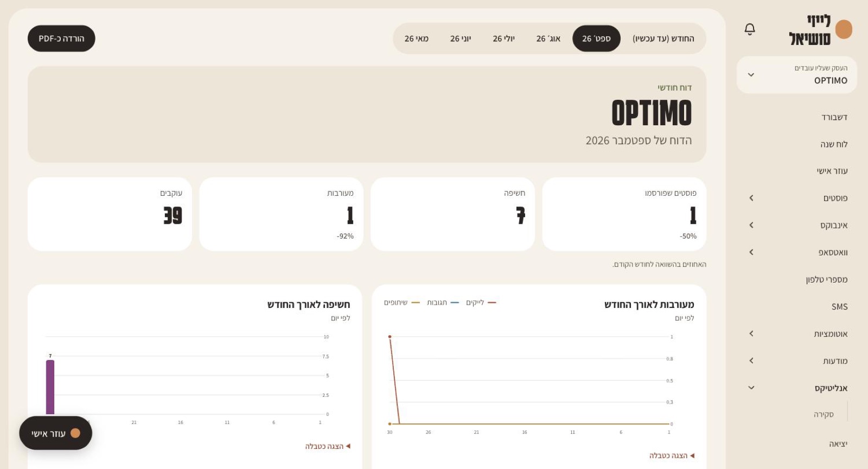Click הצגה כטבלה under the חשיפה chart
The height and width of the screenshot is (469, 868).
[328, 446]
